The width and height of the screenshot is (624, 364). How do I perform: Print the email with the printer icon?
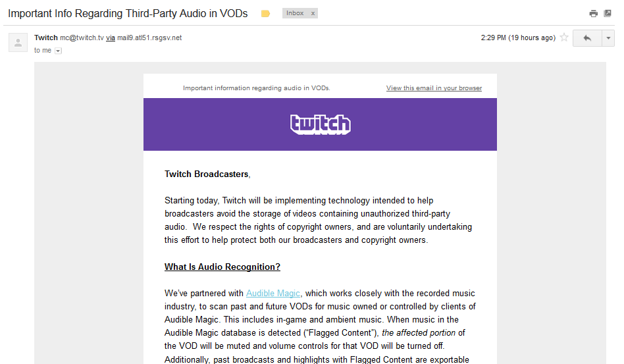click(594, 14)
